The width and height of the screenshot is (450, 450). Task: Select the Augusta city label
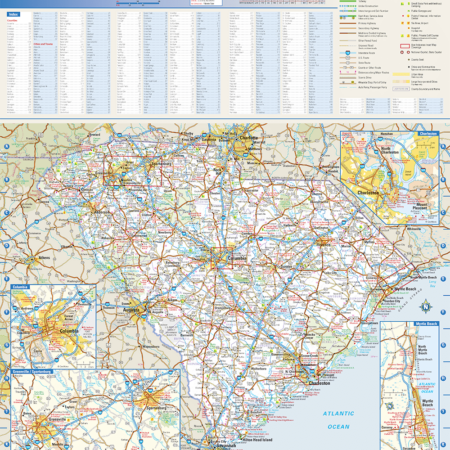[x=131, y=310]
